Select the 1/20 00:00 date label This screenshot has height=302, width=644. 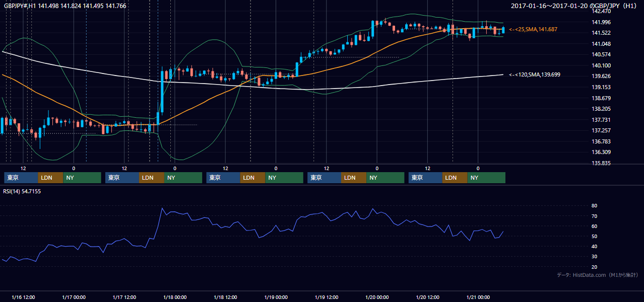tap(377, 297)
